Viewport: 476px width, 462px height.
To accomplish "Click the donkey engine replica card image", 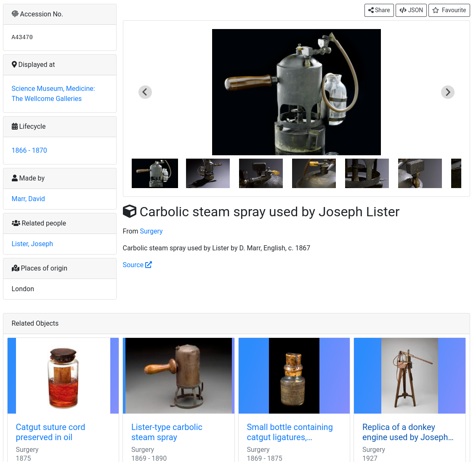I will pos(410,375).
